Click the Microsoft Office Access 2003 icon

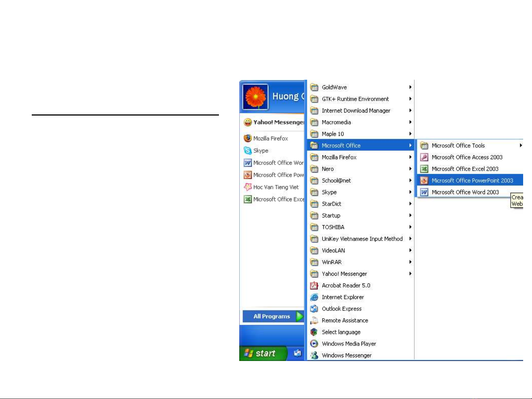(425, 157)
